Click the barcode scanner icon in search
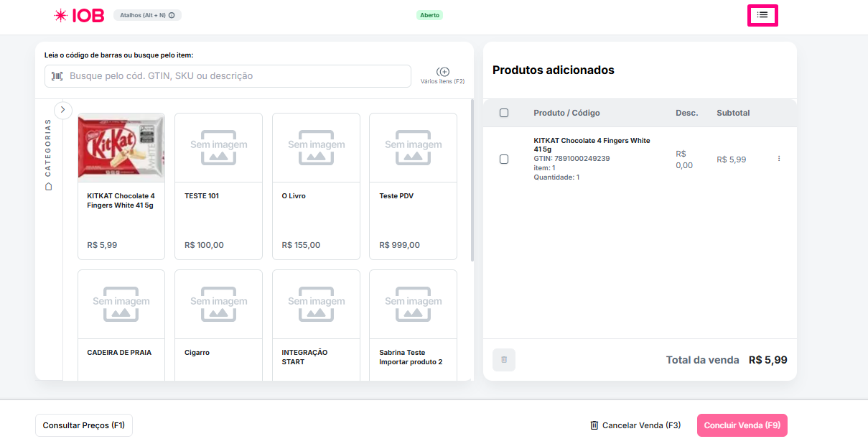 tap(57, 76)
